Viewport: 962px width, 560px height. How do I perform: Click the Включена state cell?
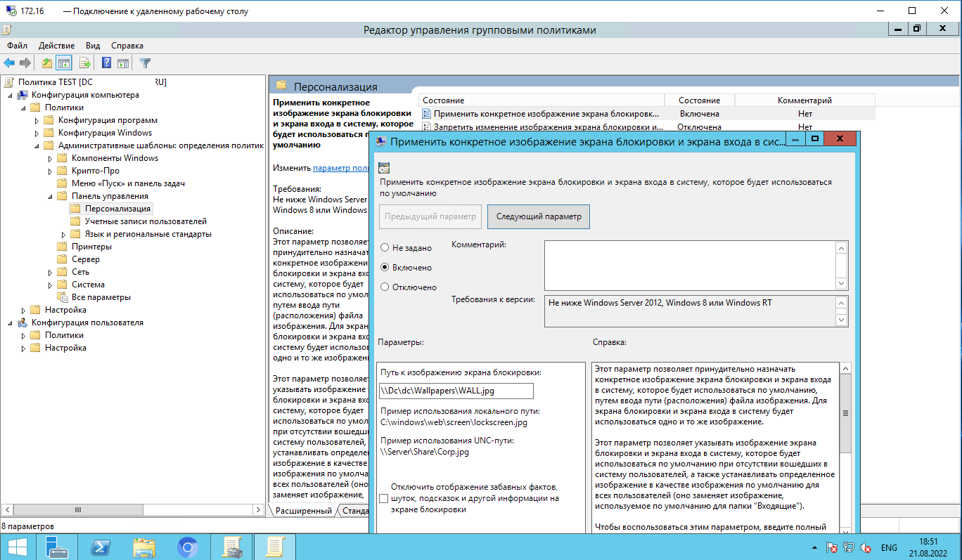(x=699, y=113)
